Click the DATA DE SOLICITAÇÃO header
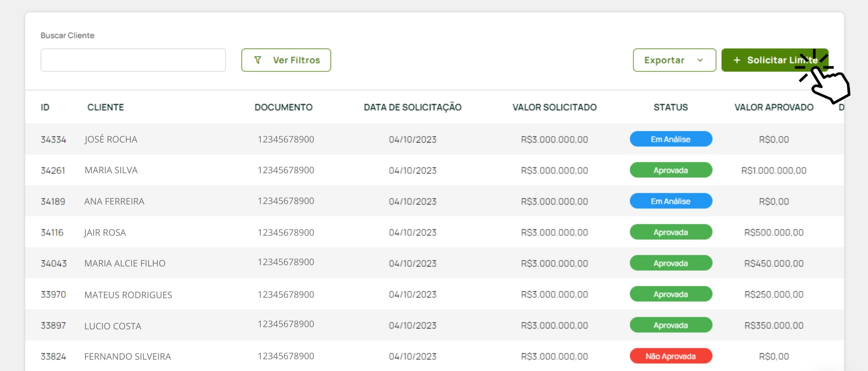Image resolution: width=868 pixels, height=371 pixels. click(x=412, y=107)
